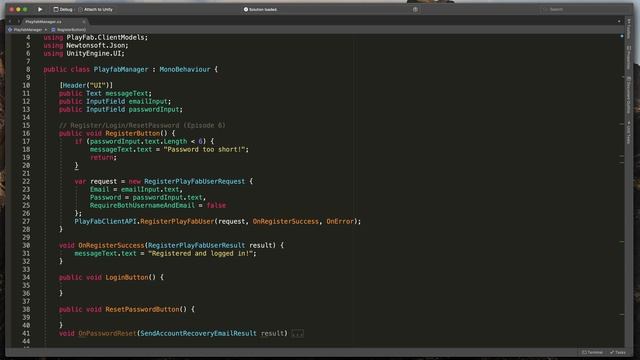
Task: Click the Solution loaded status indicator
Action: click(x=261, y=9)
